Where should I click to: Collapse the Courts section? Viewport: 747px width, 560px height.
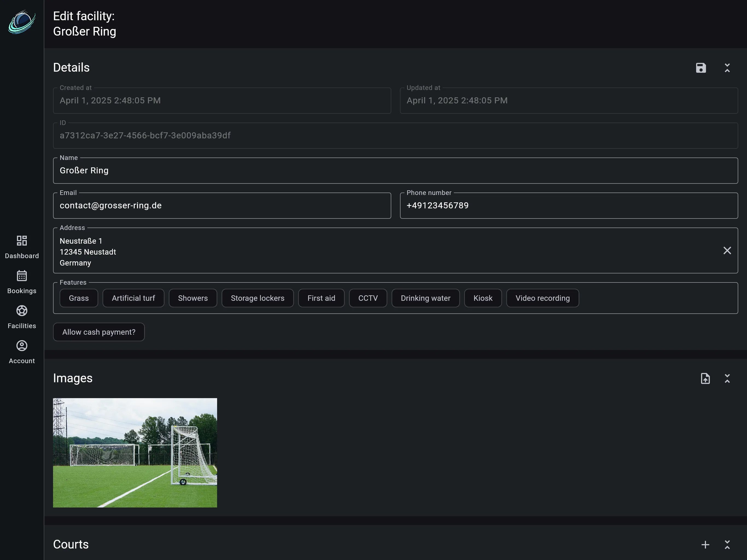coord(727,544)
